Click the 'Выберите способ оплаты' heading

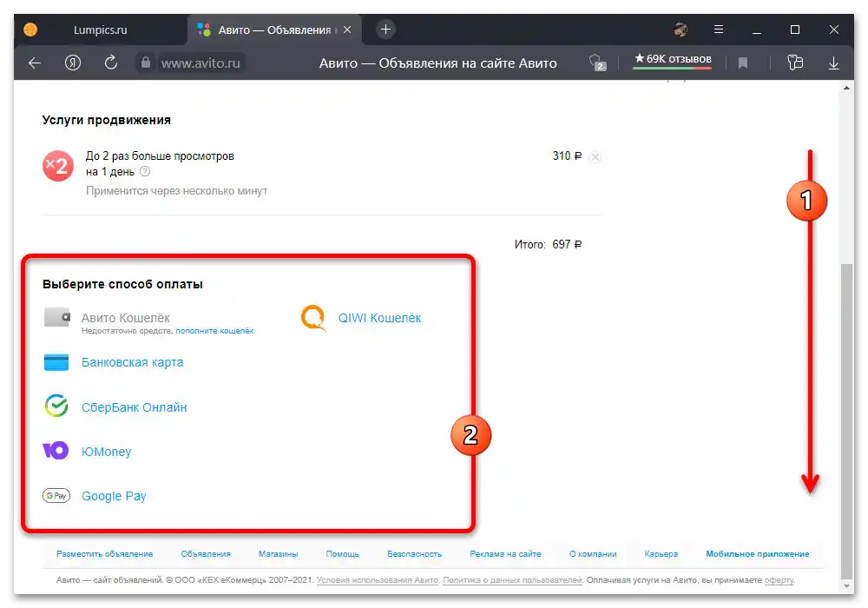tap(122, 284)
